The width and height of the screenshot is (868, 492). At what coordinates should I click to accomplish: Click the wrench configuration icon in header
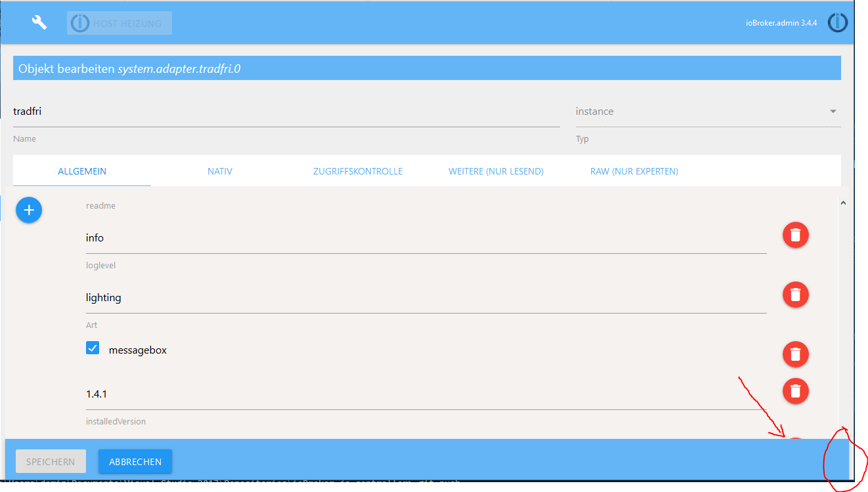click(39, 22)
